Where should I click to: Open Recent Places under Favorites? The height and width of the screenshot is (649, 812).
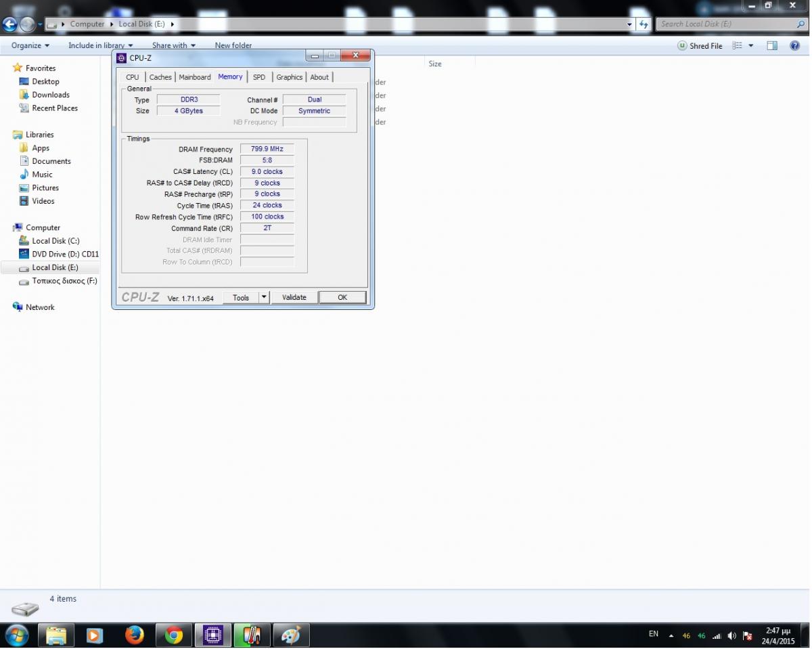55,108
